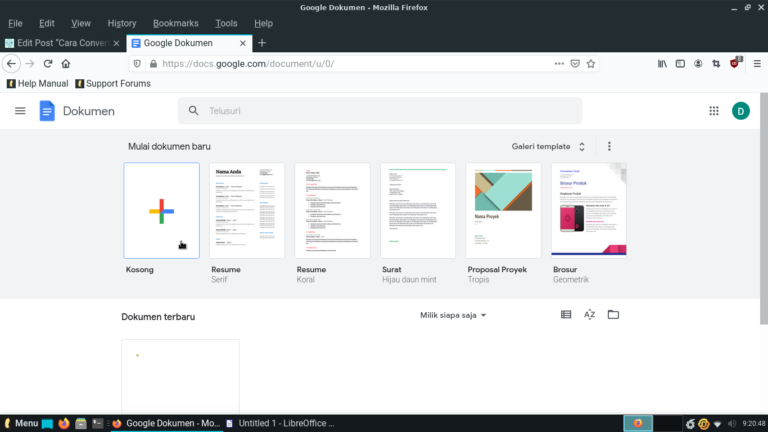The width and height of the screenshot is (768, 432).
Task: Expand the Galeri template gallery
Action: click(x=549, y=146)
